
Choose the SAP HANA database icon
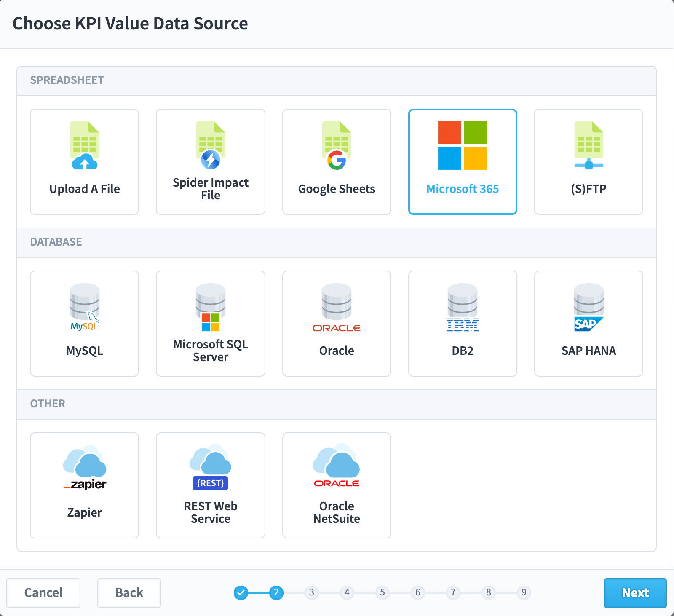tap(589, 307)
